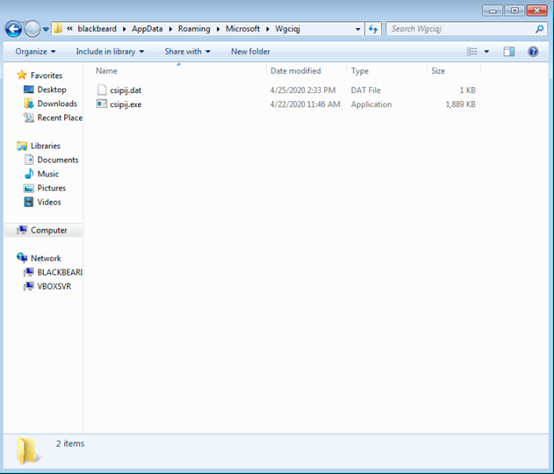Click the Network globe icon
The image size is (554, 474).
[x=22, y=258]
